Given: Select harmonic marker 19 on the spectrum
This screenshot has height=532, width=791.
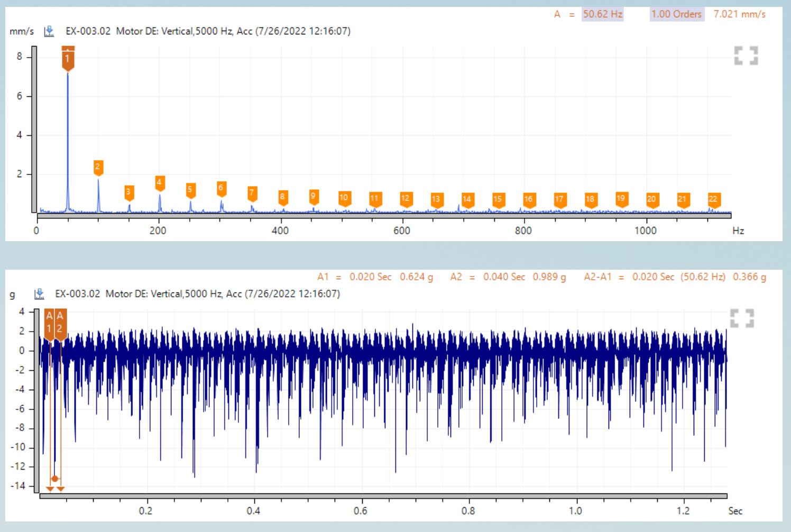Looking at the screenshot, I should coord(621,199).
